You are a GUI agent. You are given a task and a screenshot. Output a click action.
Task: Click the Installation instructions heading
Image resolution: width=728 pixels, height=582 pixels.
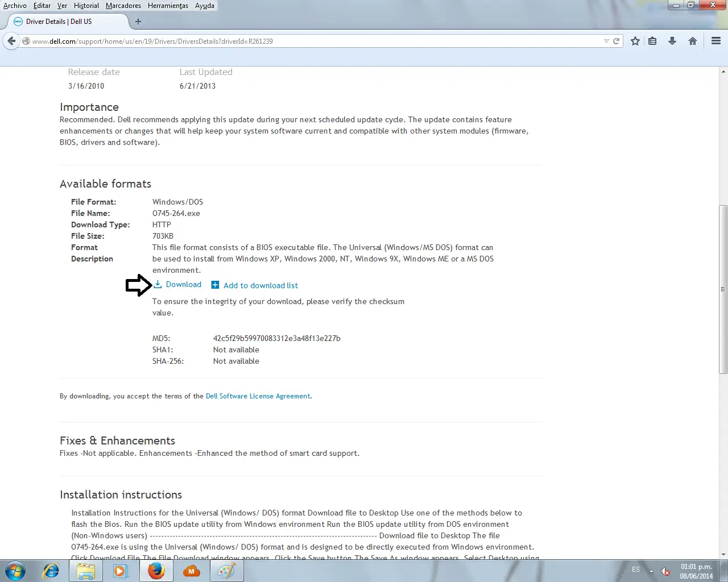[x=121, y=494]
